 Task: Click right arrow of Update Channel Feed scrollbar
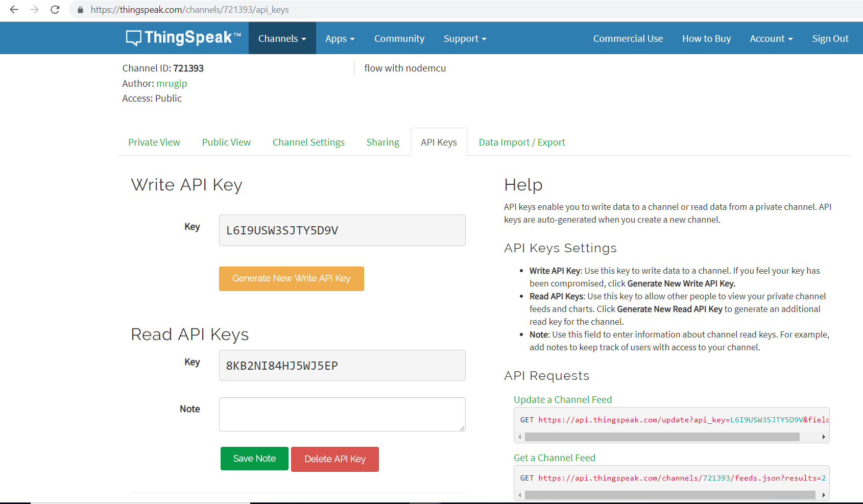click(x=824, y=437)
